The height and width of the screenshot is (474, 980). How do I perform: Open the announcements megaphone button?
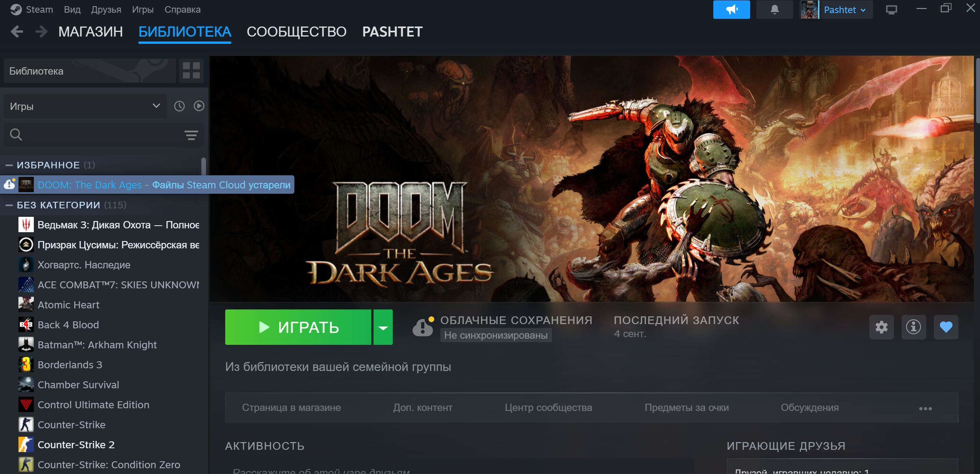coord(731,10)
